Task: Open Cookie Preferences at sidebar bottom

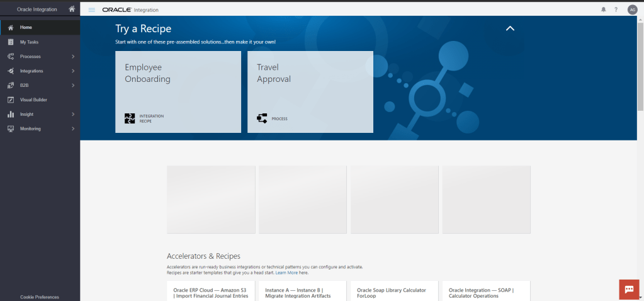Action: point(39,297)
